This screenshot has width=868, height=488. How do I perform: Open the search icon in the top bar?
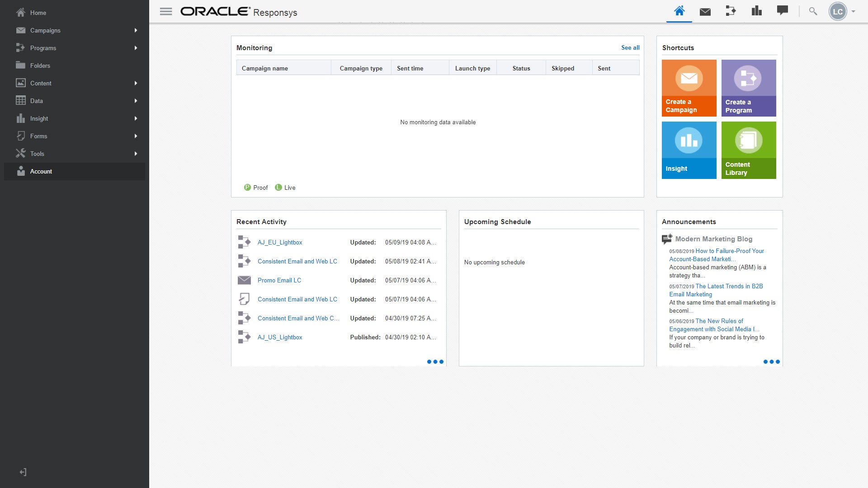click(x=812, y=11)
